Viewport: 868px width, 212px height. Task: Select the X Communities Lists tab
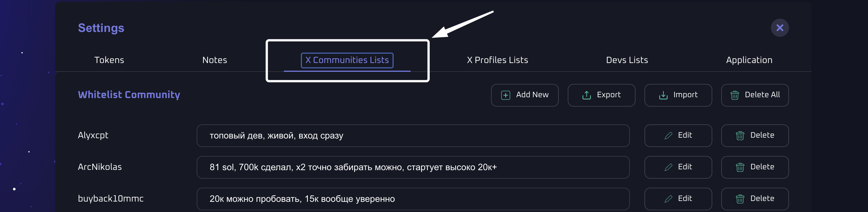tap(347, 60)
